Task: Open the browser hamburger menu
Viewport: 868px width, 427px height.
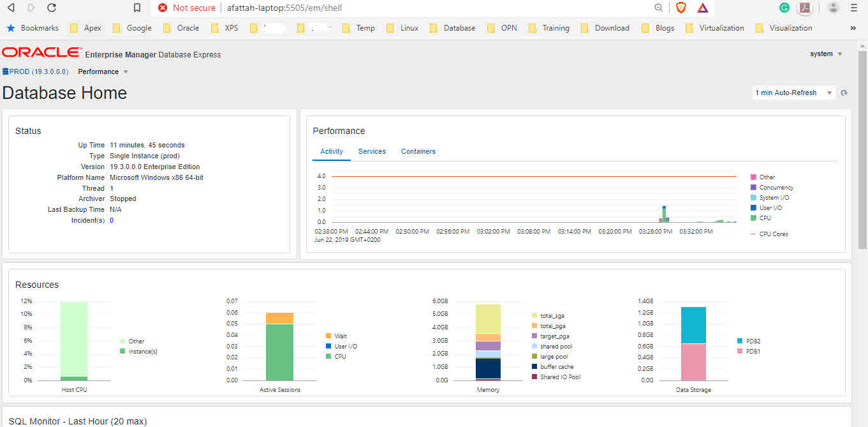Action: [854, 8]
